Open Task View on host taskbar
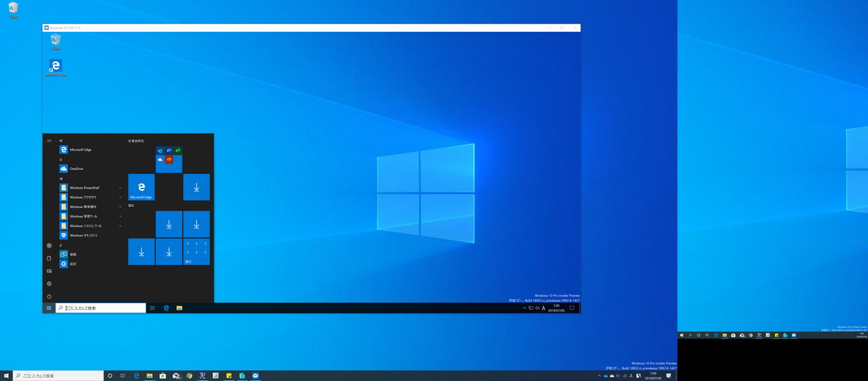Viewport: 868px width, 381px height. pyautogui.click(x=123, y=376)
